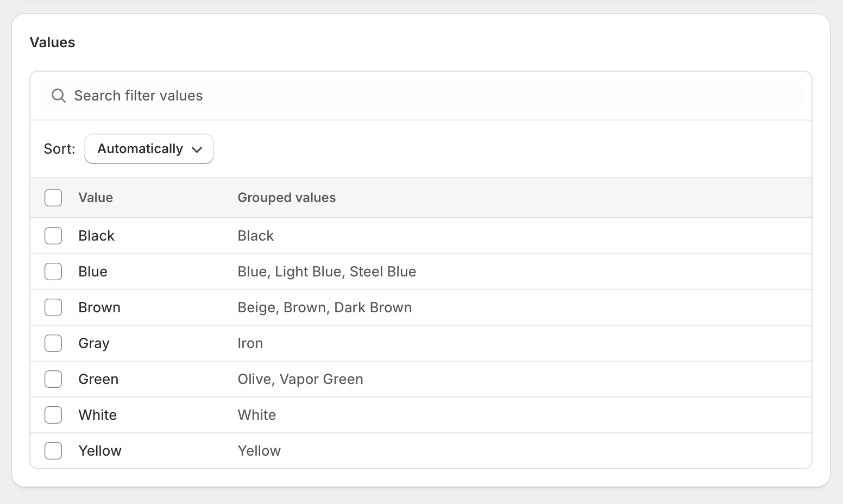Enable the Gray row checkbox
Image resolution: width=843 pixels, height=504 pixels.
pyautogui.click(x=53, y=343)
